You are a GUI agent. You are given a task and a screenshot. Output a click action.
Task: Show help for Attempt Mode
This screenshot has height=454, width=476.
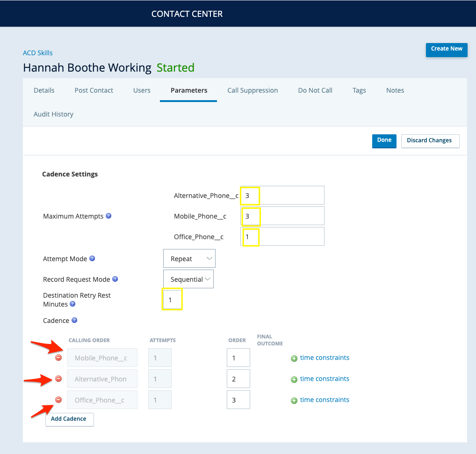(x=92, y=258)
